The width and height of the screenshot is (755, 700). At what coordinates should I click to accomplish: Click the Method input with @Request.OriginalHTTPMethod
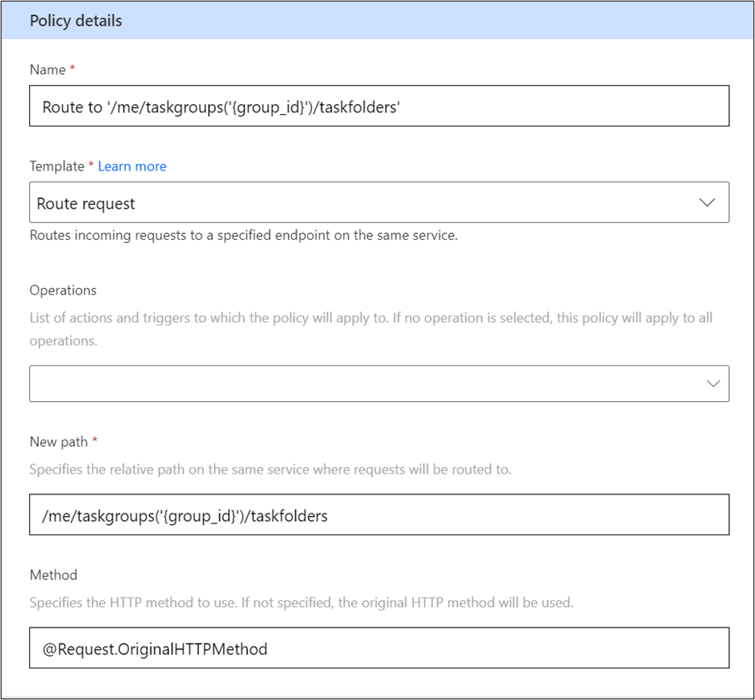point(380,648)
